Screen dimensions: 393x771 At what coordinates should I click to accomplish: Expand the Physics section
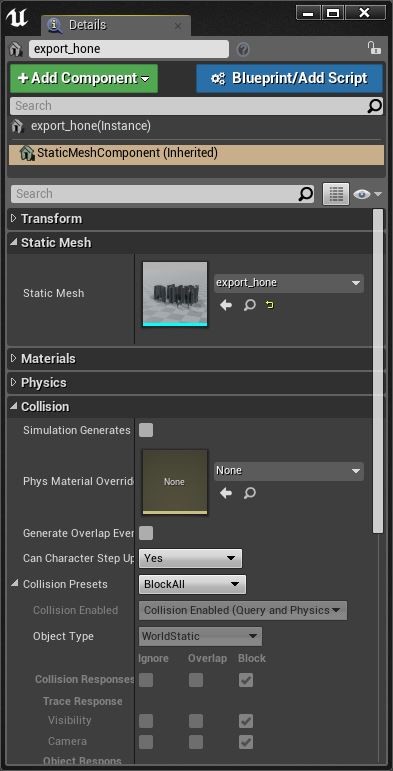pyautogui.click(x=13, y=382)
